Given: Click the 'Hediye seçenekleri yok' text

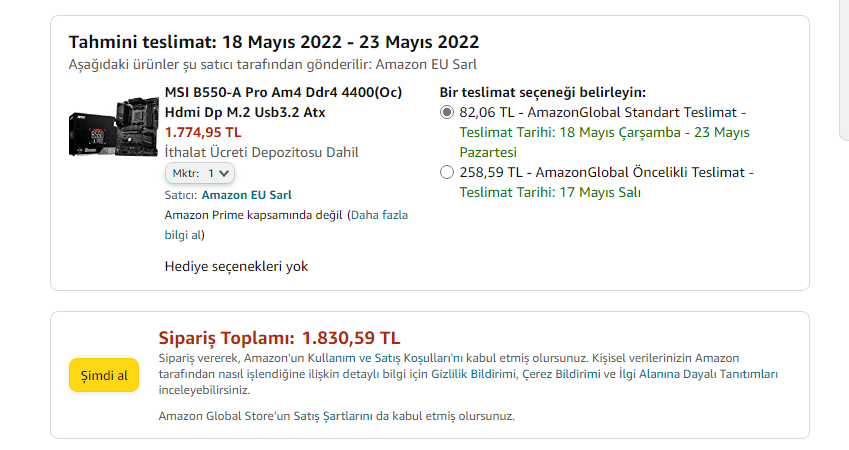Looking at the screenshot, I should [x=236, y=266].
